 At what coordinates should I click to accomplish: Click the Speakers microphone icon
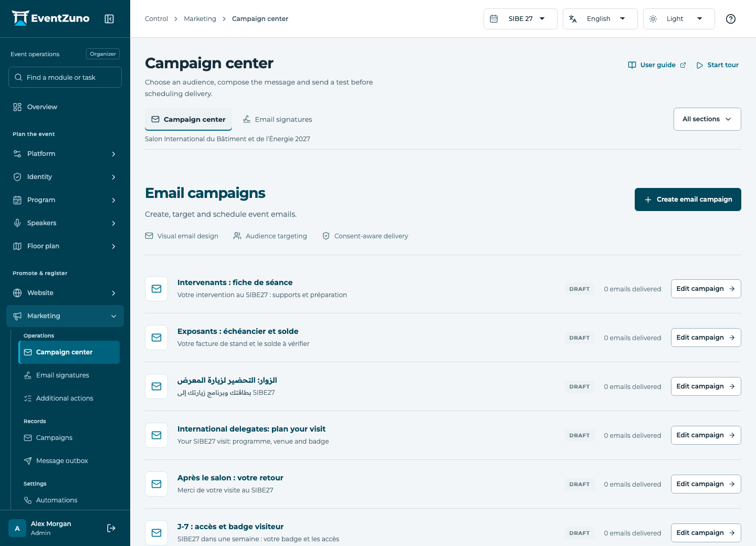click(x=17, y=223)
